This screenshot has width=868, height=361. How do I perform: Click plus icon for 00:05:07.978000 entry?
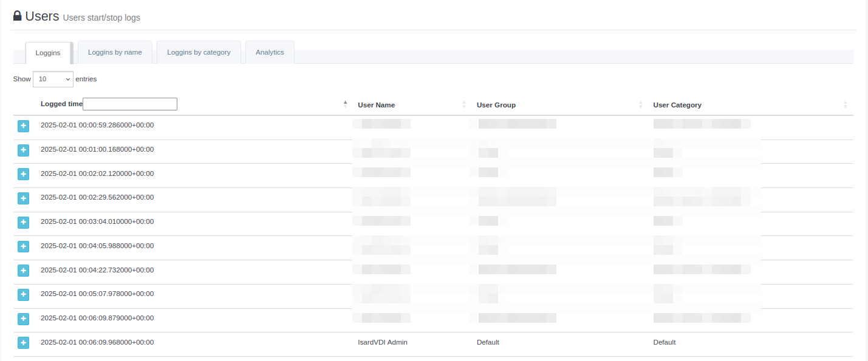[23, 294]
